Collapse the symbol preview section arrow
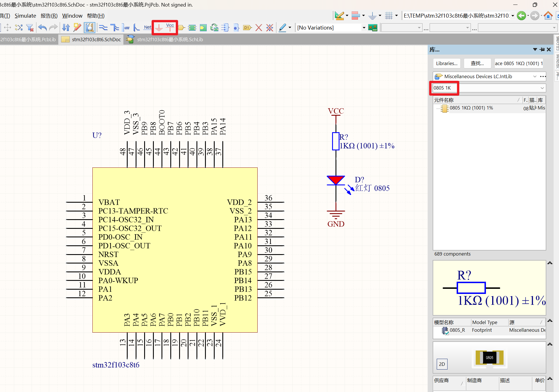The height and width of the screenshot is (392, 559). [x=550, y=263]
